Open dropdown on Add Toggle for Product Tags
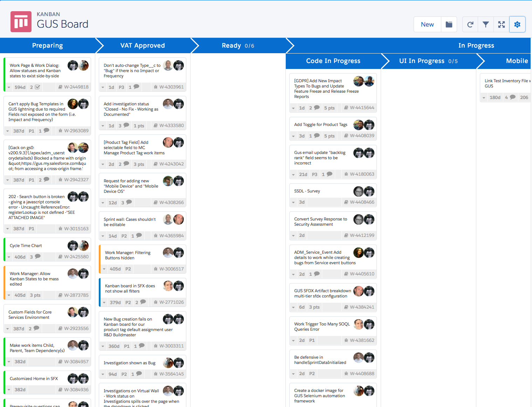This screenshot has height=407, width=532. click(x=293, y=136)
